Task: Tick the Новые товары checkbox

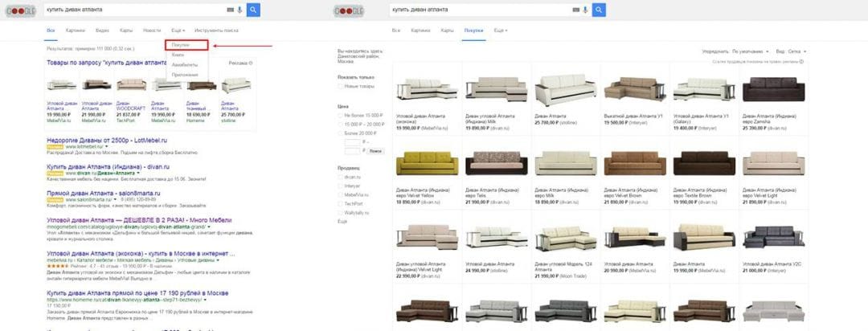Action: click(341, 86)
